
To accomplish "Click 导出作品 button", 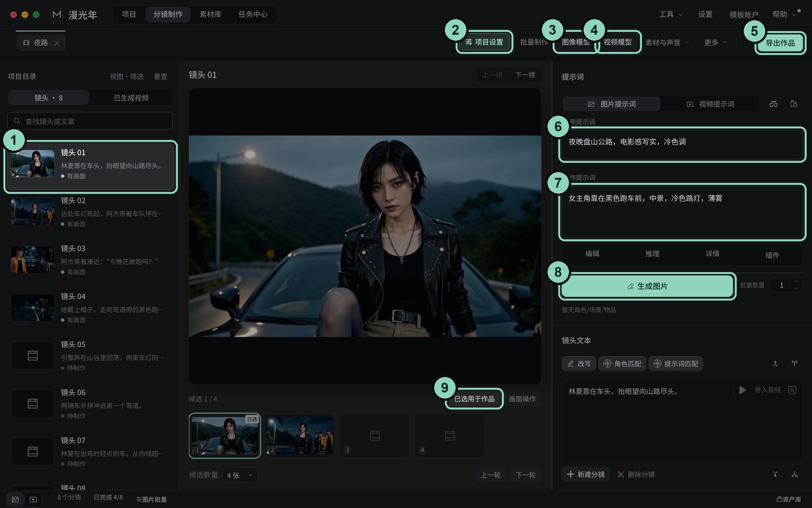I will pyautogui.click(x=780, y=43).
